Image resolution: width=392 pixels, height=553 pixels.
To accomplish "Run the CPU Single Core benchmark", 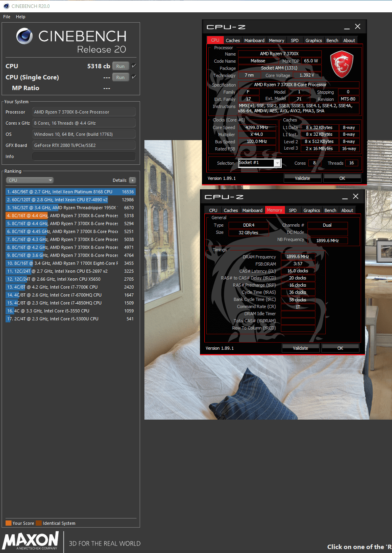I will [x=121, y=77].
